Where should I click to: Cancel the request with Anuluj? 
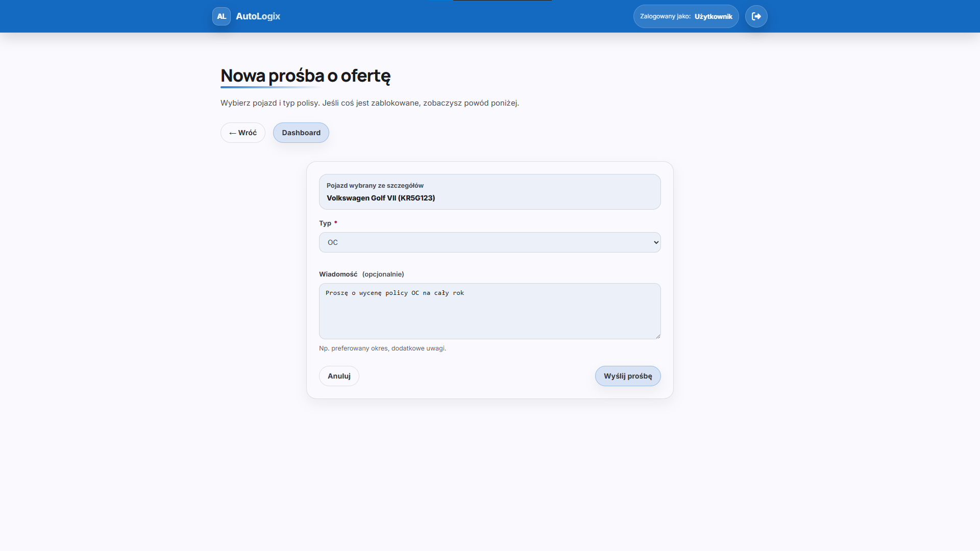click(x=339, y=376)
